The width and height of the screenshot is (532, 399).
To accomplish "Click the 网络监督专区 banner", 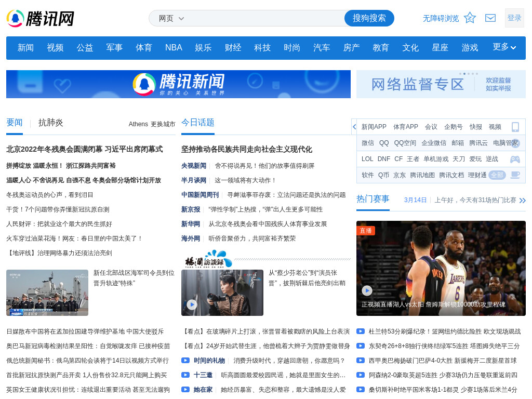I will click(441, 84).
